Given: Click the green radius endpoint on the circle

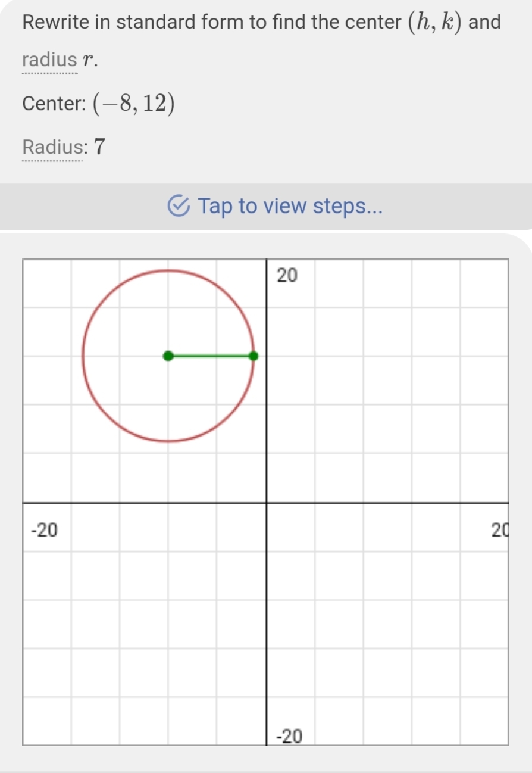Looking at the screenshot, I should pyautogui.click(x=254, y=356).
